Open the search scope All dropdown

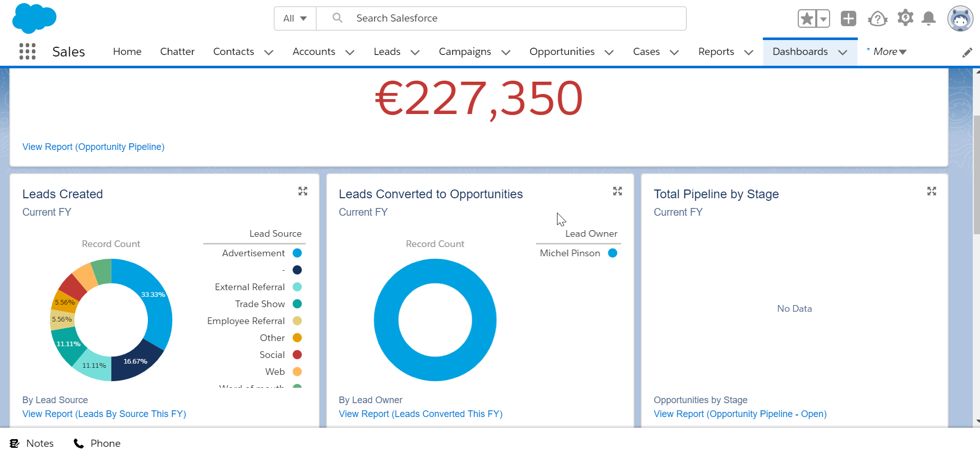(x=295, y=18)
